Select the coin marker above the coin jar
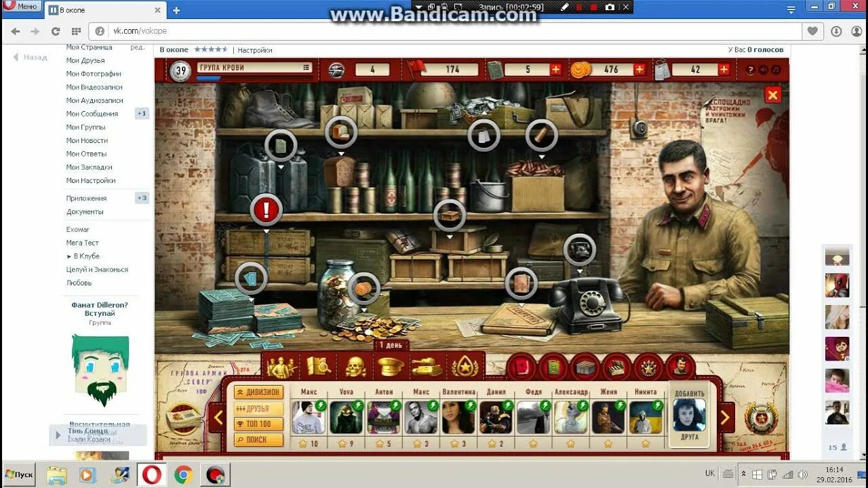Viewport: 868px width, 488px height. point(364,289)
